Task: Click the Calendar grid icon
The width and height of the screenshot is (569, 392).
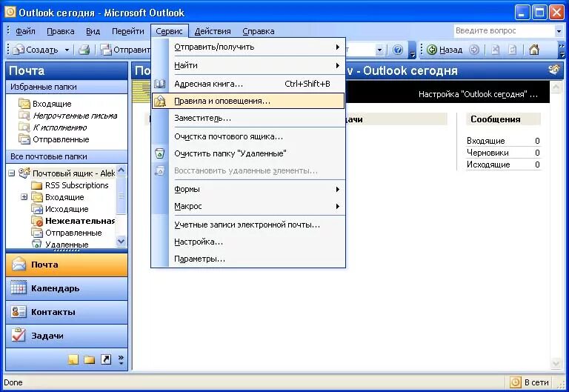Action: point(19,288)
